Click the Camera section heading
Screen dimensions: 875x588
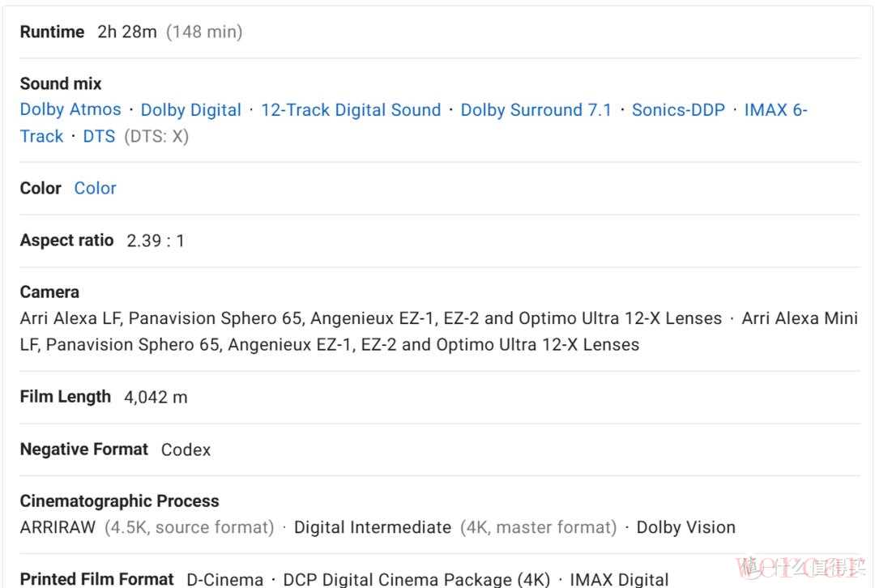tap(49, 292)
